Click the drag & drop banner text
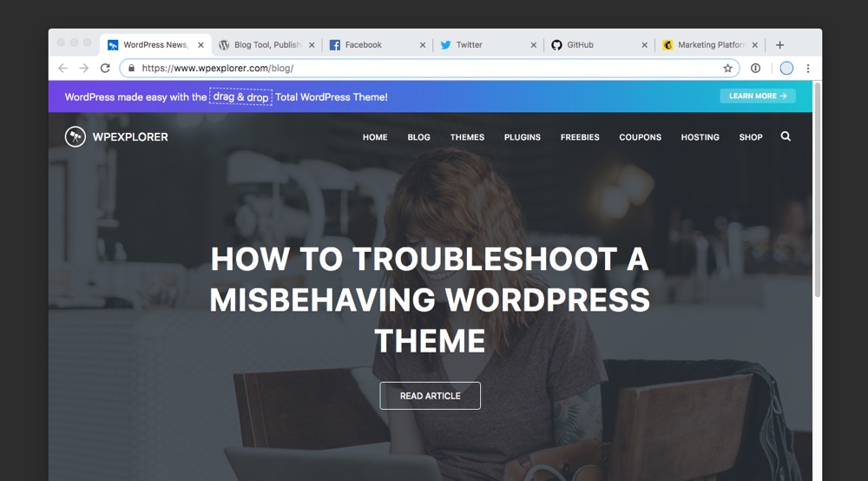Image resolution: width=868 pixels, height=481 pixels. [240, 97]
